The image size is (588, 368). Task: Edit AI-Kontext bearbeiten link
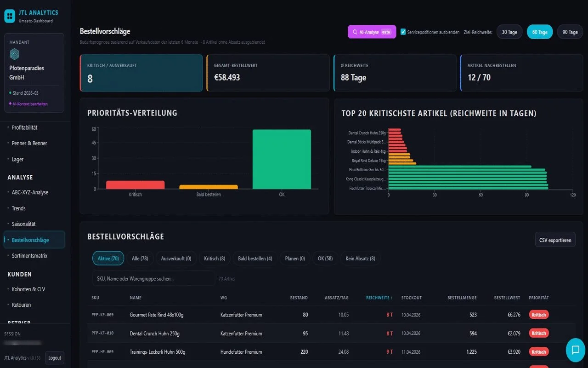pyautogui.click(x=30, y=104)
